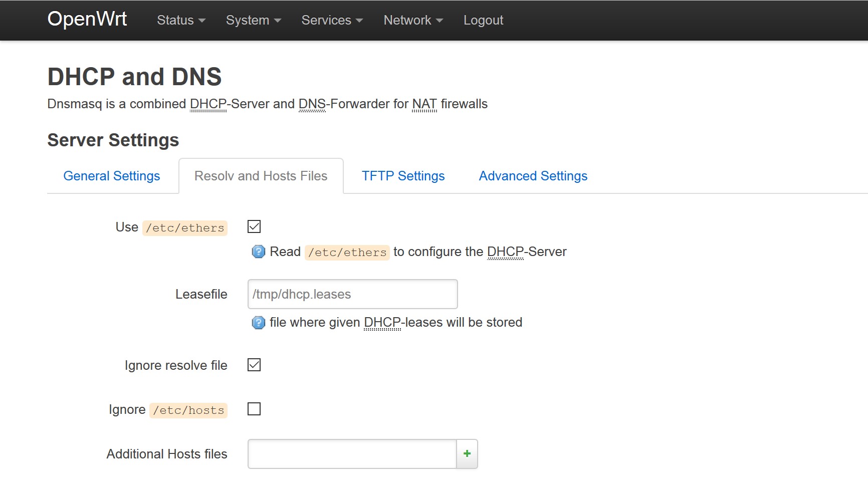Enable the Ignore /etc/hosts checkbox

click(x=254, y=409)
